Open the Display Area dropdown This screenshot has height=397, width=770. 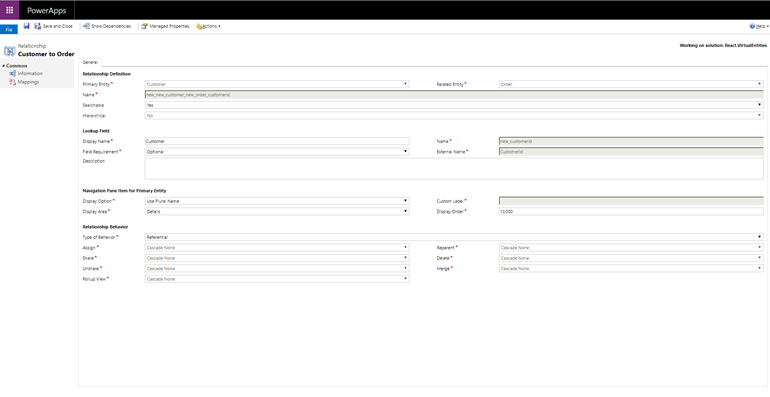pos(277,211)
